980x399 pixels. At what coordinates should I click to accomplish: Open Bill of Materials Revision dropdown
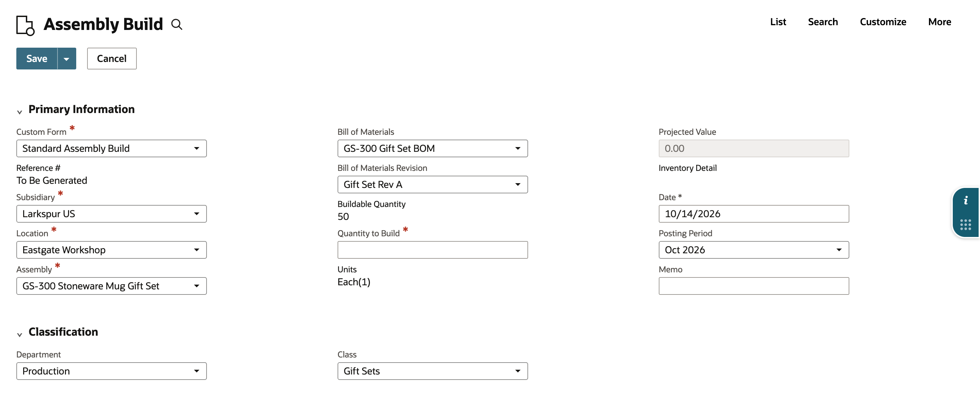432,185
